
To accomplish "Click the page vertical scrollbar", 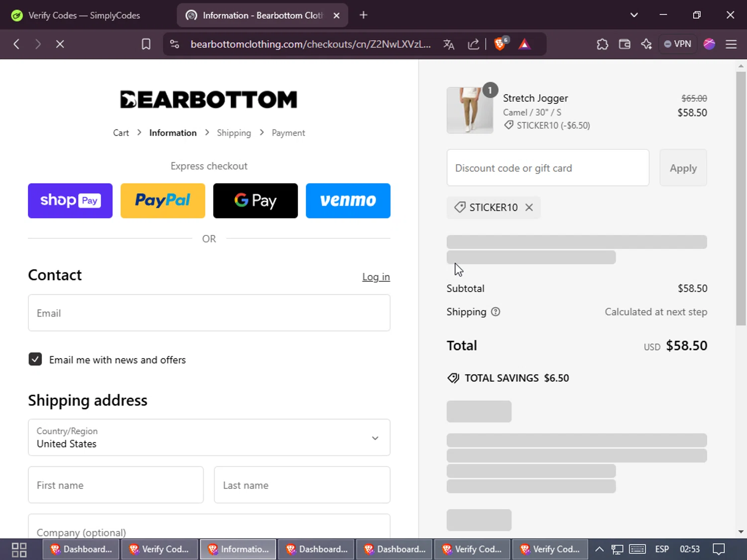I will pos(741,199).
